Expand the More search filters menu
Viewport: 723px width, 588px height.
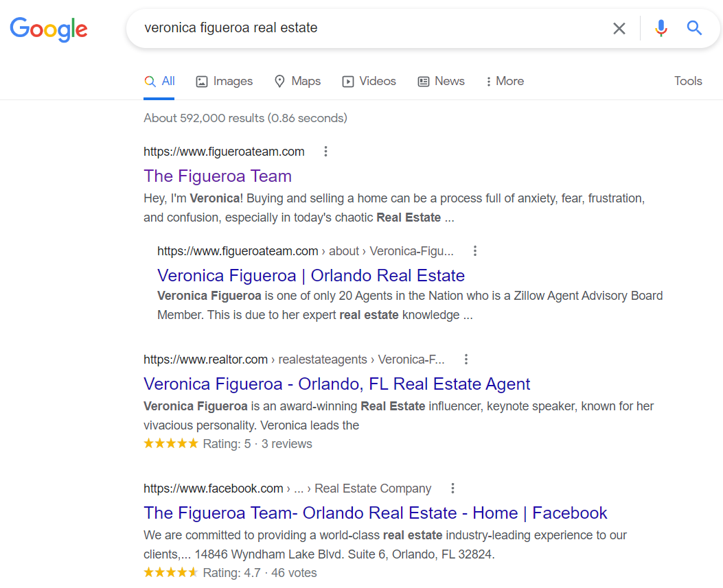(x=505, y=81)
